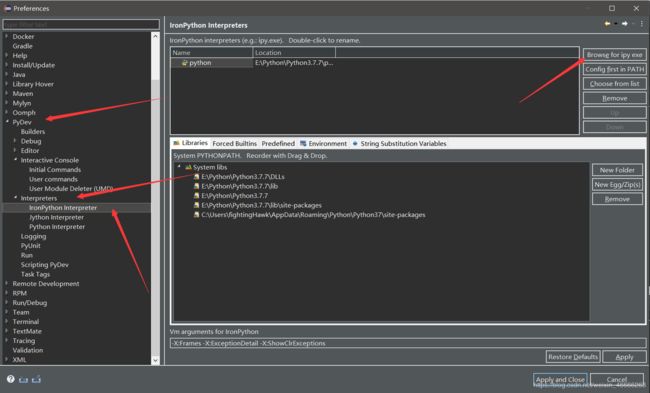The width and height of the screenshot is (650, 393).
Task: Collapse the System libs tree node
Action: pos(179,167)
